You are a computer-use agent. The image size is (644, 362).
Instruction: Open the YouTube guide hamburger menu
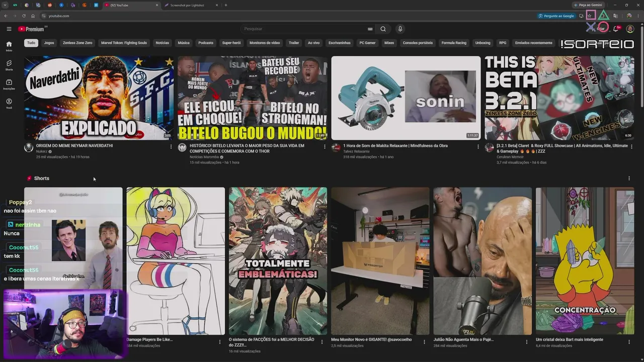(x=9, y=29)
